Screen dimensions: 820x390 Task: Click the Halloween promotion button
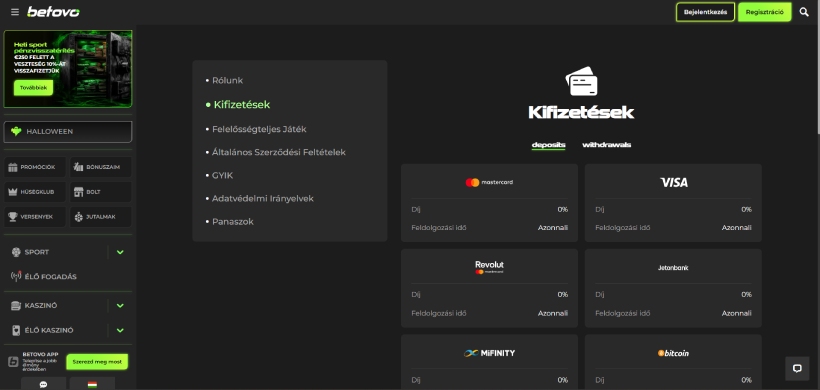[68, 132]
